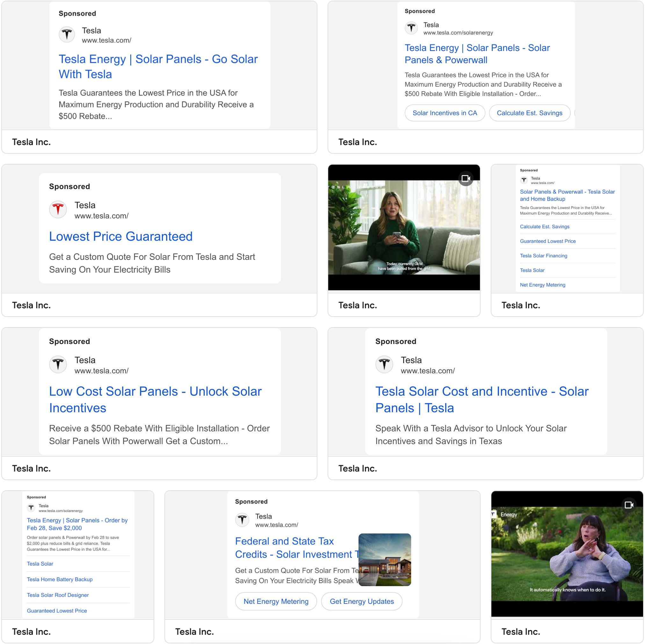The height and width of the screenshot is (644, 645).
Task: Open 'Solar Panels - Solar Panels & Powerwall' headline
Action: (477, 54)
